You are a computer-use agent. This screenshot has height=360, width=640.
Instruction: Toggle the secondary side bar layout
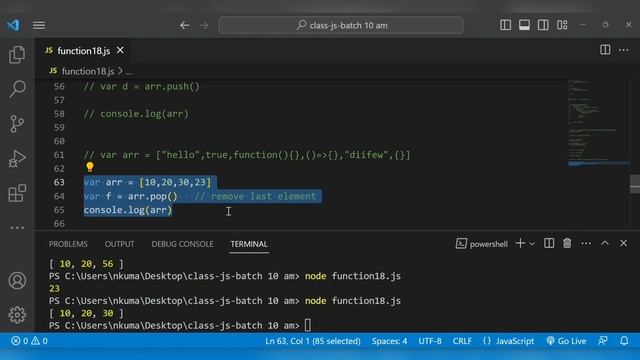543,25
